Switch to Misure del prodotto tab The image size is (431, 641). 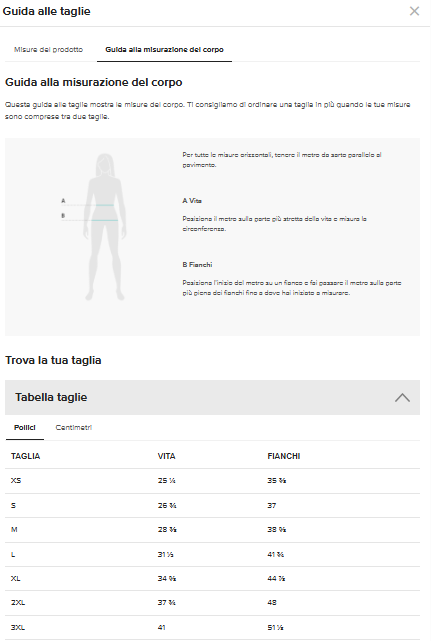pyautogui.click(x=48, y=49)
